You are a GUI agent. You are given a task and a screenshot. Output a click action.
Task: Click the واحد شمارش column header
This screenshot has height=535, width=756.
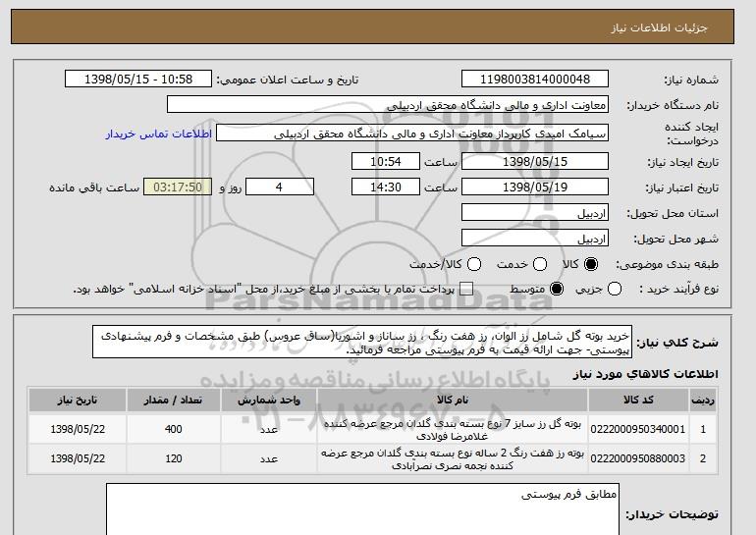tap(269, 401)
